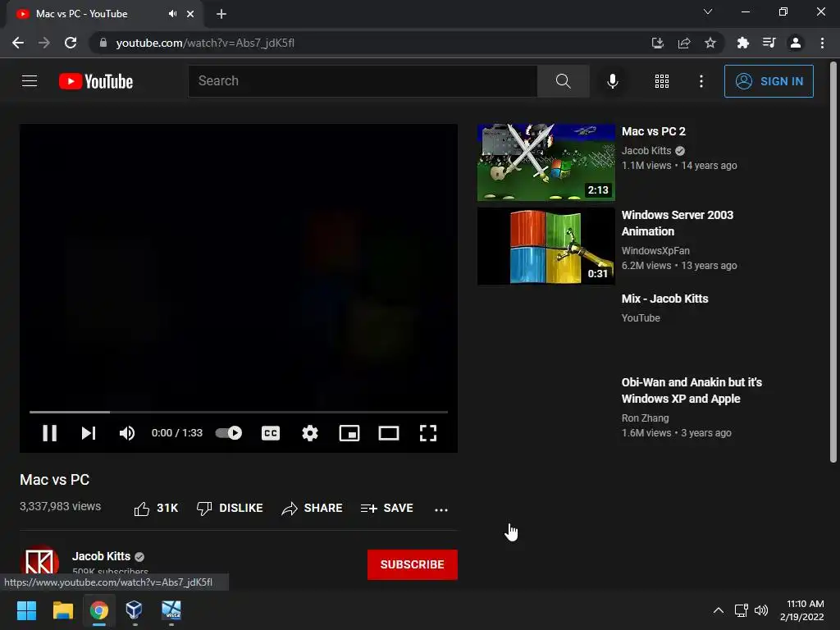Open YouTube hamburger guide menu
Viewport: 840px width, 630px height.
click(30, 81)
